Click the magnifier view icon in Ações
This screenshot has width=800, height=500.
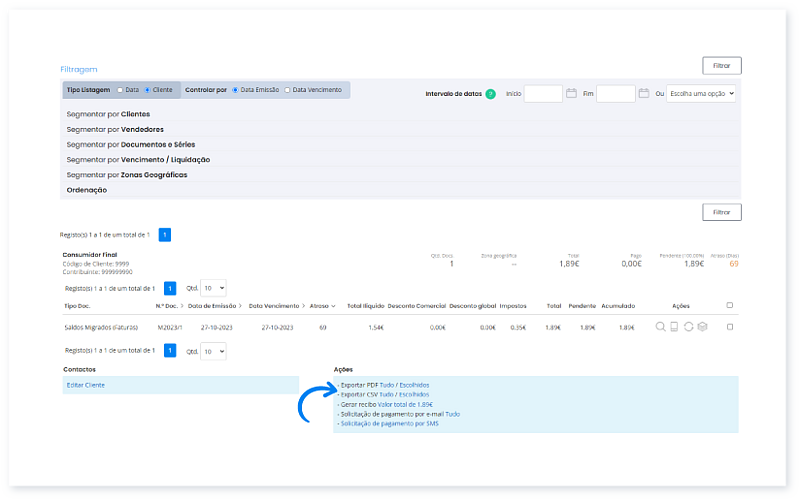pyautogui.click(x=660, y=327)
